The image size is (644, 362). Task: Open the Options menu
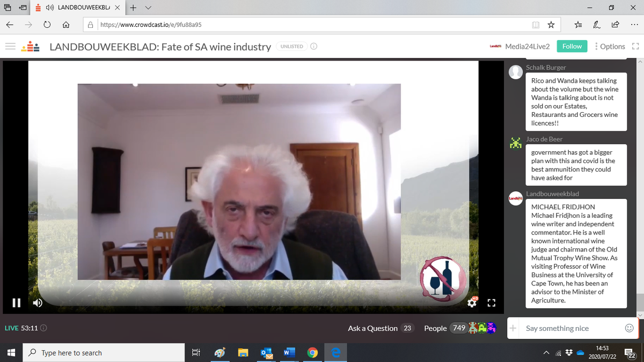[611, 46]
